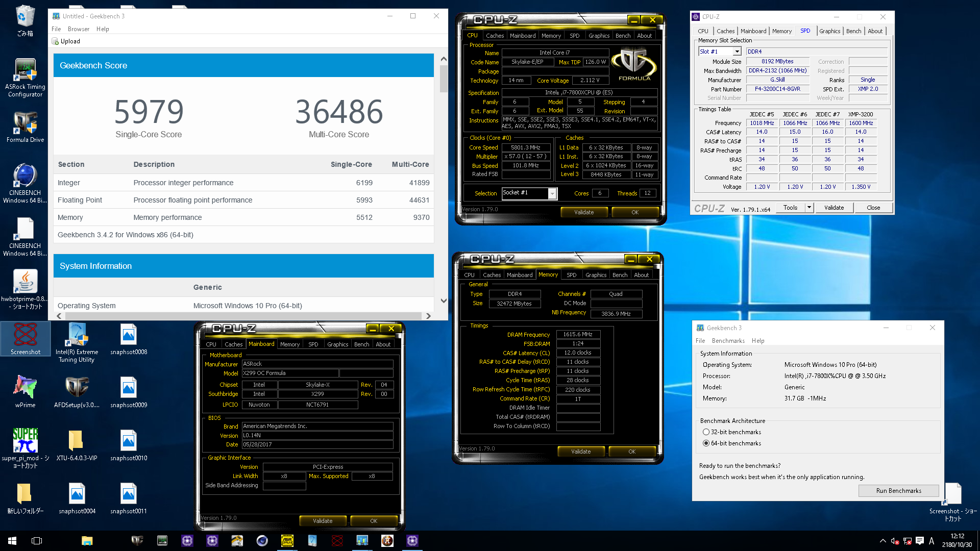The image size is (980, 551).
Task: Select the super_pi_mod shortcut icon
Action: tap(25, 449)
